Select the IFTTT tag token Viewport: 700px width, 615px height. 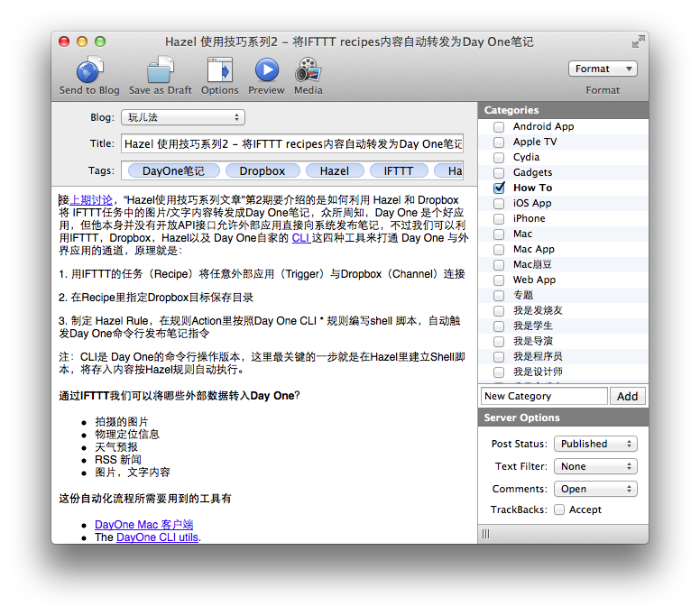399,171
